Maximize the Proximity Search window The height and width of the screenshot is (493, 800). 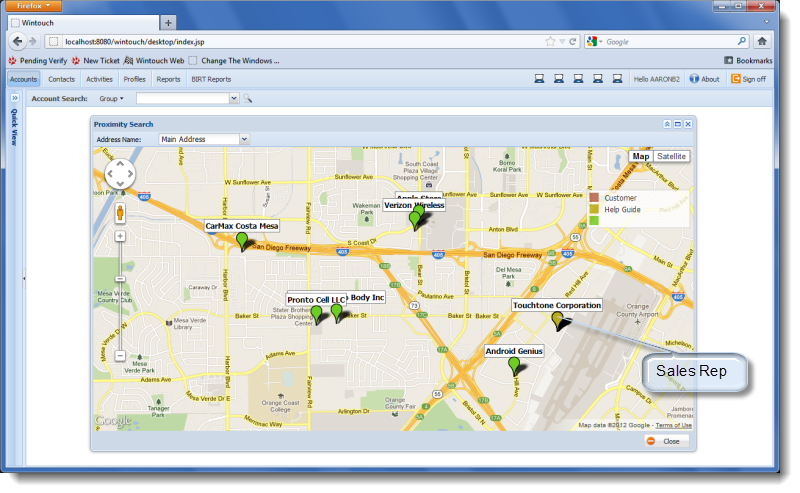click(x=678, y=124)
